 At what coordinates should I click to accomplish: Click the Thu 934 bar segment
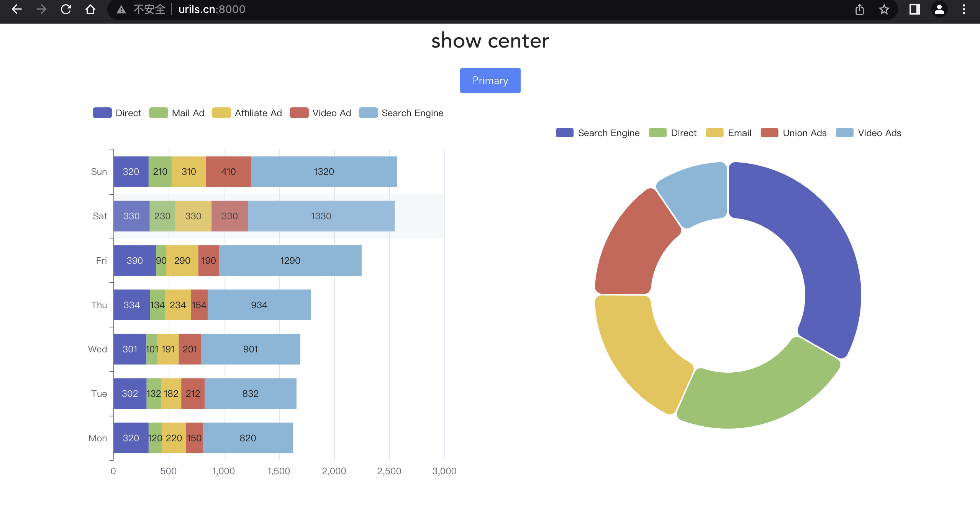259,305
